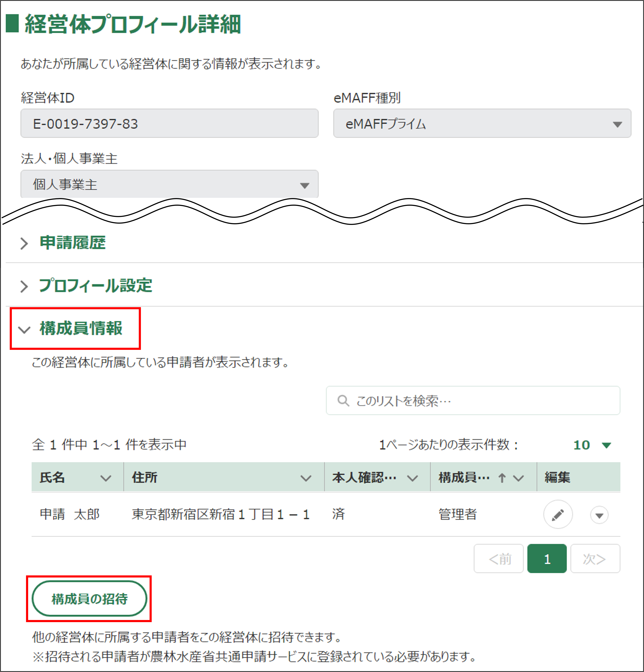Click the 住所 column sort chevron
Screen dimensions: 644x672
click(306, 478)
